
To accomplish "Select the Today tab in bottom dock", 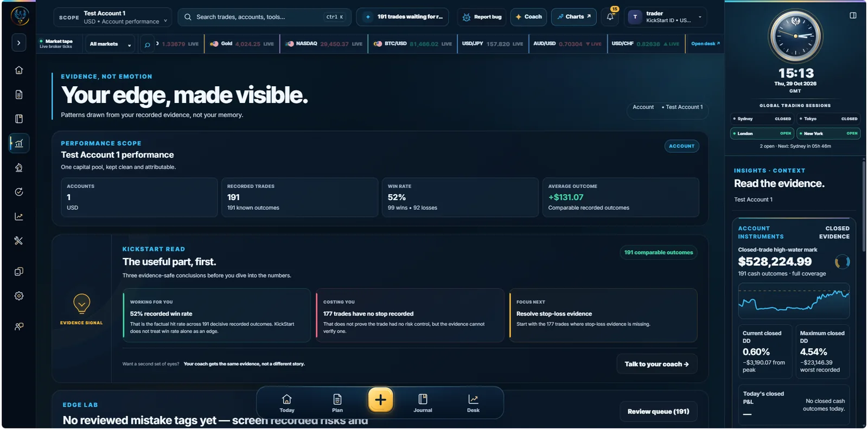I will tap(287, 403).
